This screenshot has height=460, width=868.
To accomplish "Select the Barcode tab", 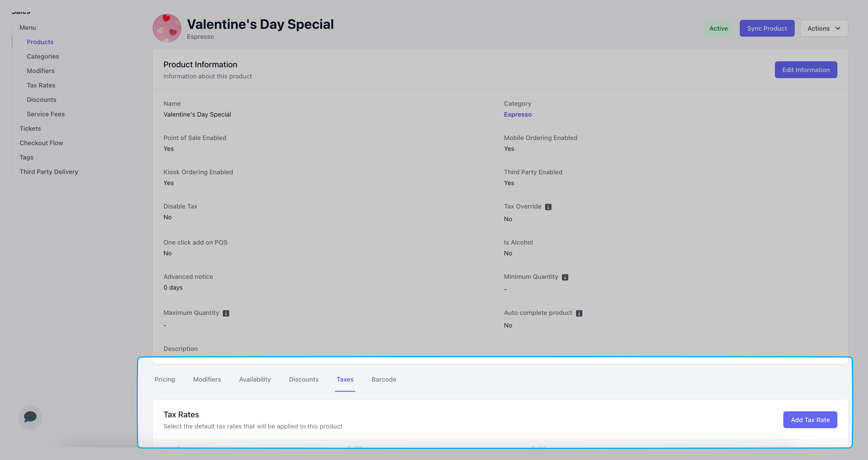I will tap(384, 379).
